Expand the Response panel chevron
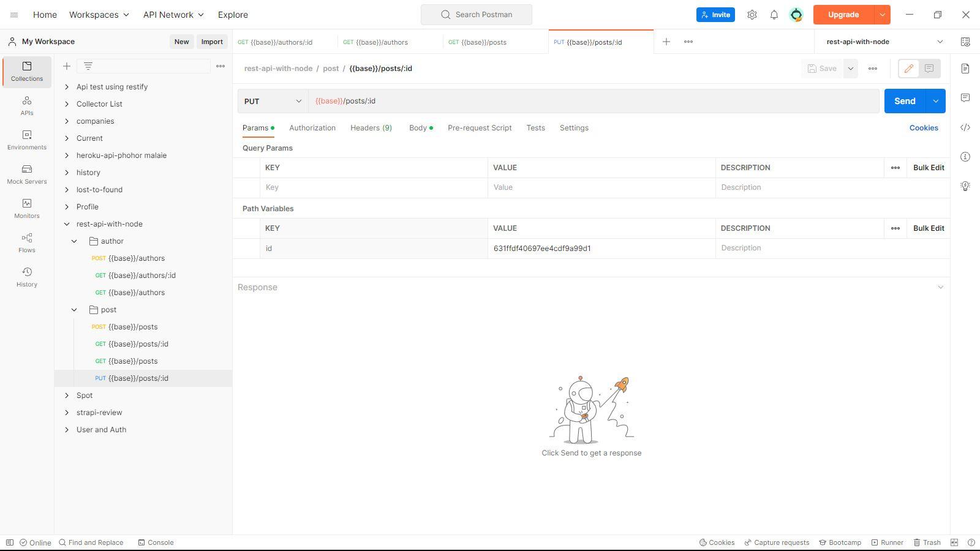Image resolution: width=980 pixels, height=551 pixels. [x=941, y=287]
